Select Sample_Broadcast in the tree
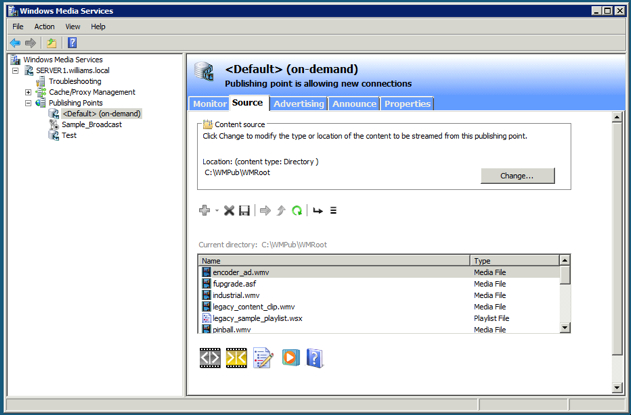631x415 pixels. [92, 125]
